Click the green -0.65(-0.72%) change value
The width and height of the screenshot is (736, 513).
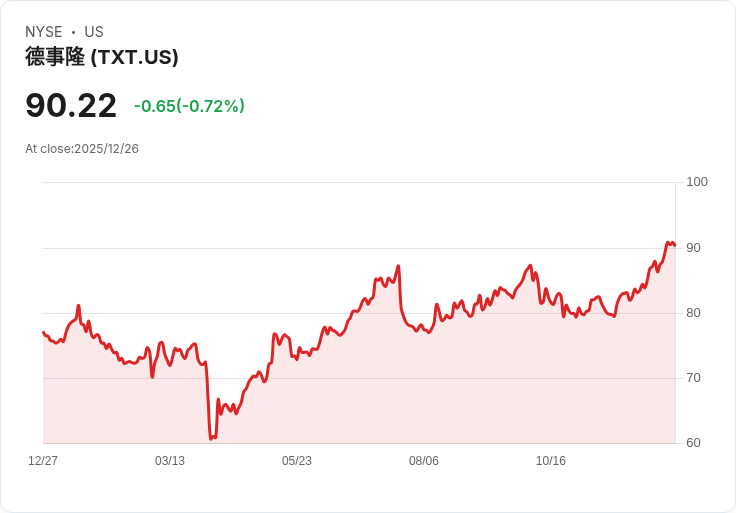click(x=189, y=106)
